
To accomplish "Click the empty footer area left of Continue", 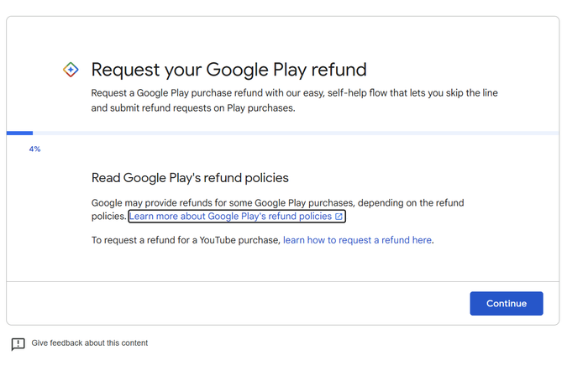I will point(238,303).
